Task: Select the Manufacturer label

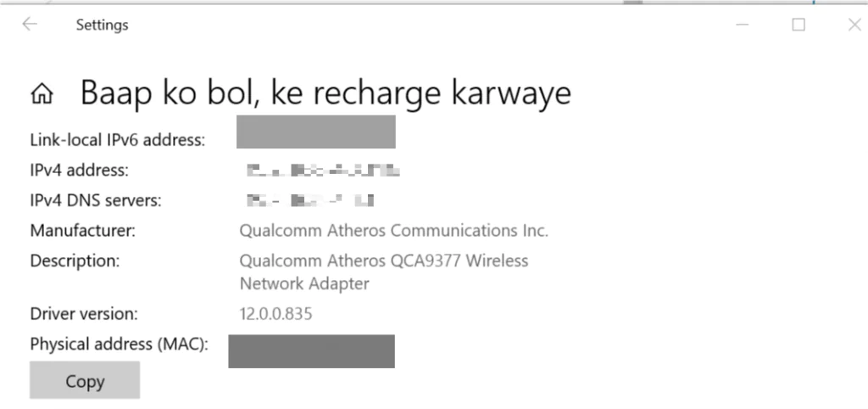Action: [82, 230]
